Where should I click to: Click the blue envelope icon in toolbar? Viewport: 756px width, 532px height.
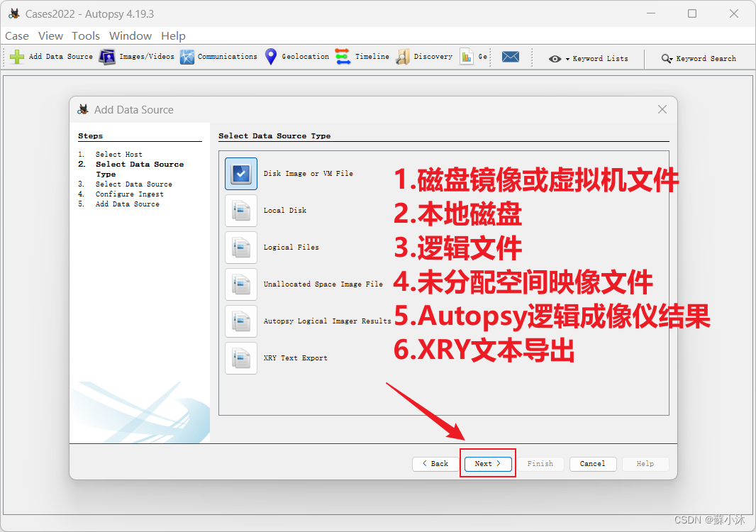click(x=510, y=57)
